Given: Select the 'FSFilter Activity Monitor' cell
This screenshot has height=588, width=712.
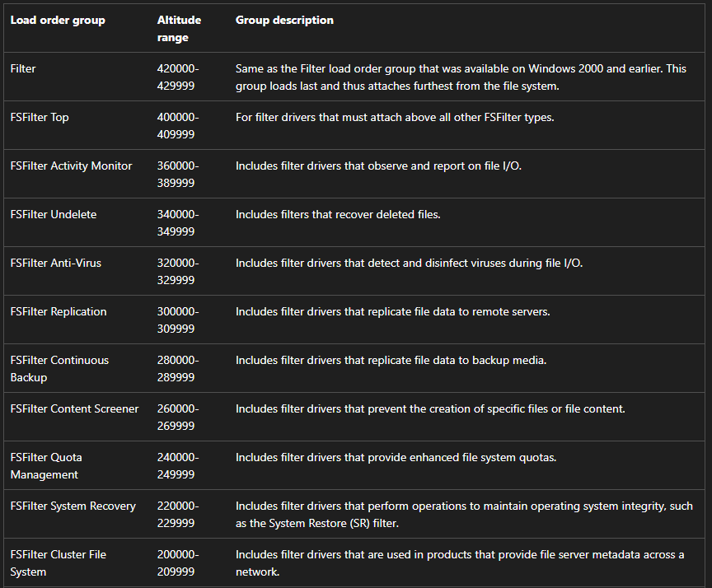Looking at the screenshot, I should [x=71, y=166].
